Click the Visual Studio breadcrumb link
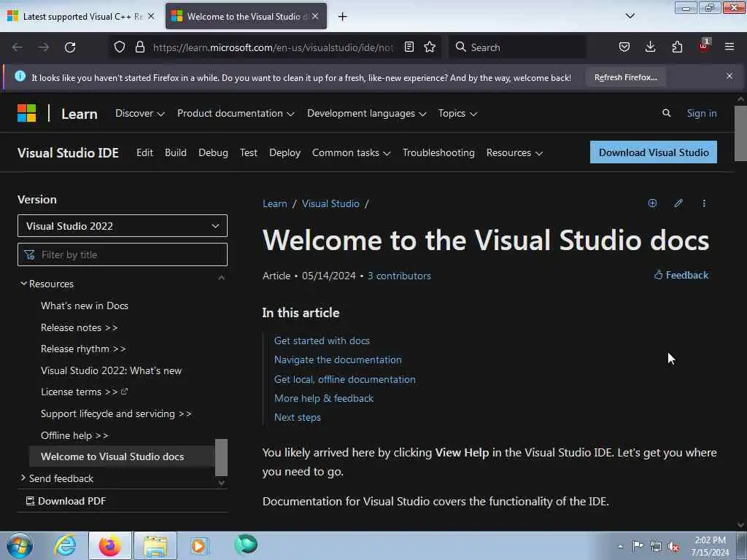Screen dimensions: 747x560 [330, 204]
